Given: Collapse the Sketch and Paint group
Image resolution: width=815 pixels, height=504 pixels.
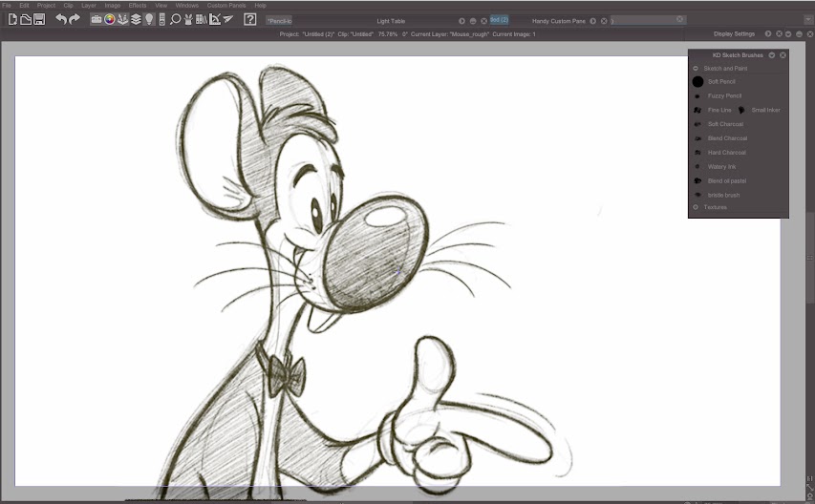Looking at the screenshot, I should pyautogui.click(x=696, y=69).
